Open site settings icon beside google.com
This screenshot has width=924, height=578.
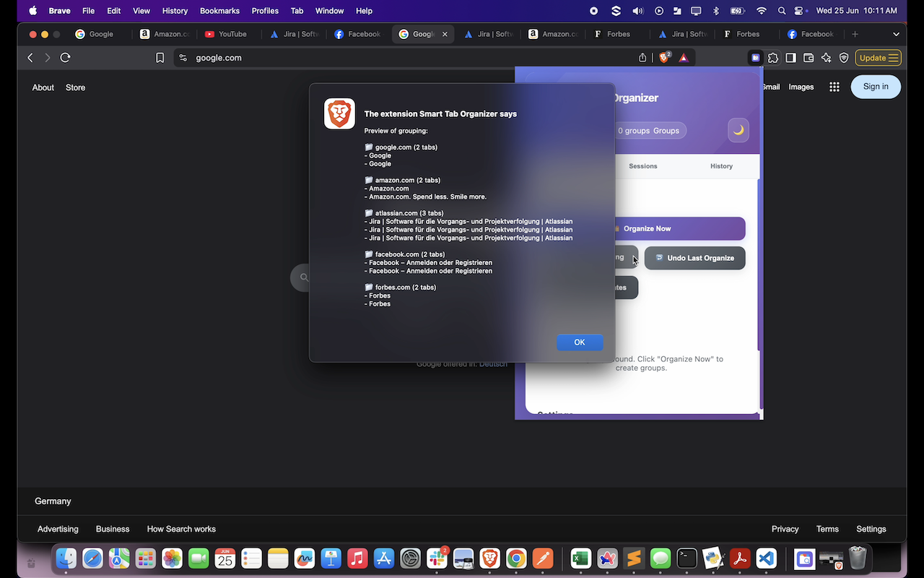click(183, 58)
